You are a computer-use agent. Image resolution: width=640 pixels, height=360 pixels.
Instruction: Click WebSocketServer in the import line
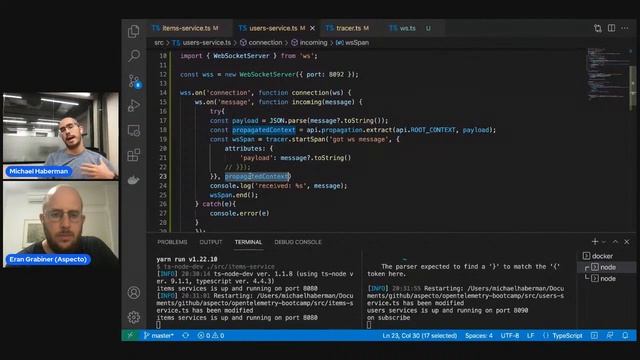coord(241,56)
